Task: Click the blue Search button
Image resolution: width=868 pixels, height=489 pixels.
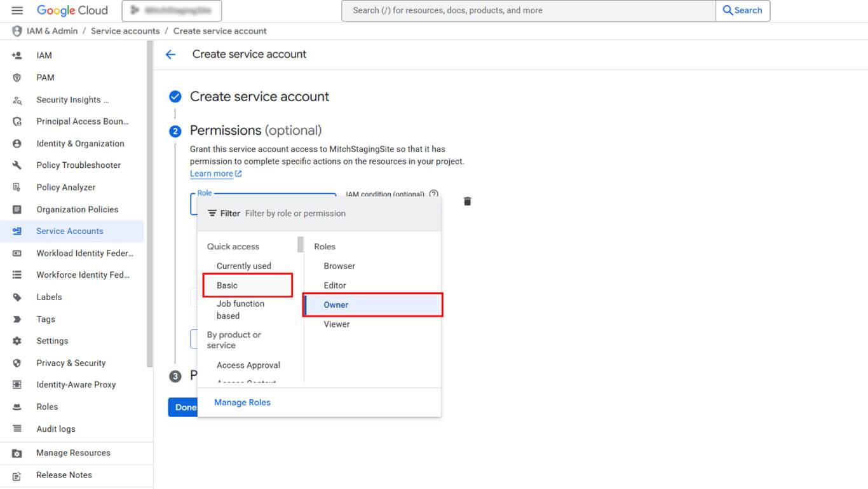Action: coord(742,11)
